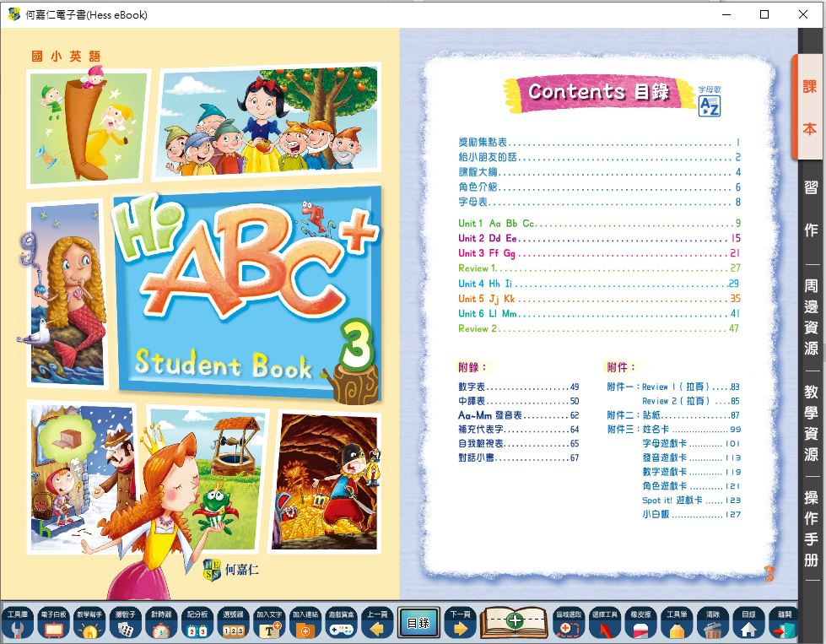Jump to Unit 6 Ll Mm
Viewport: 826px width, 644px height.
600,314
